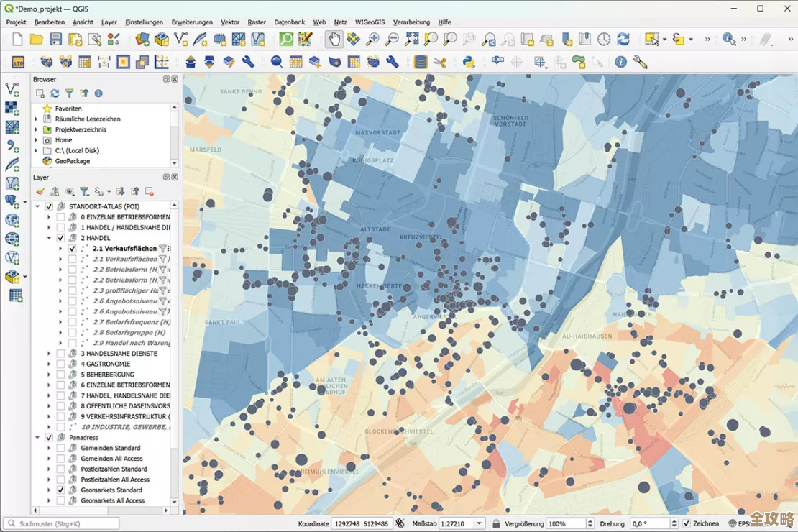Expand the Projektverzeichnis browser node
This screenshot has width=798, height=532.
point(36,129)
